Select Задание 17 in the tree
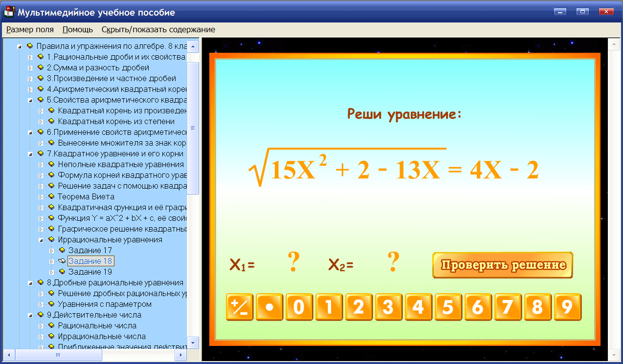The height and width of the screenshot is (364, 623). [x=90, y=251]
